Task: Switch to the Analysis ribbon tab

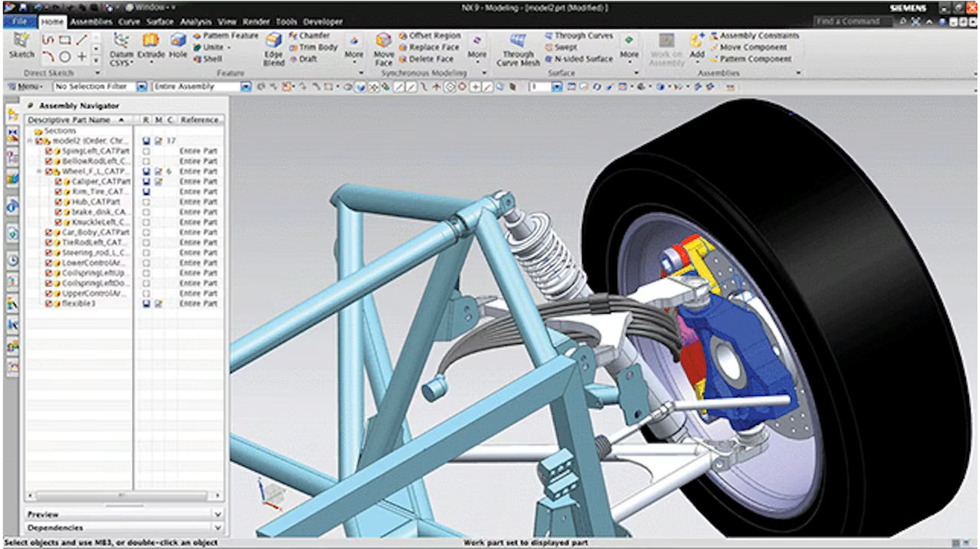Action: (196, 22)
